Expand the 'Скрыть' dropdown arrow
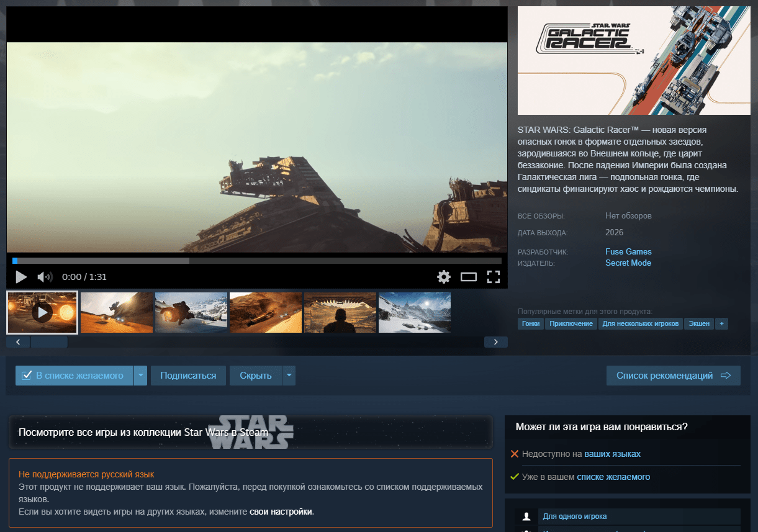 coord(289,376)
